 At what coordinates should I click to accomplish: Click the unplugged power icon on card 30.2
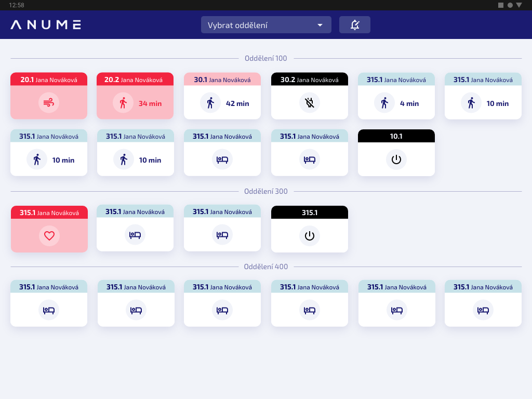tap(310, 102)
